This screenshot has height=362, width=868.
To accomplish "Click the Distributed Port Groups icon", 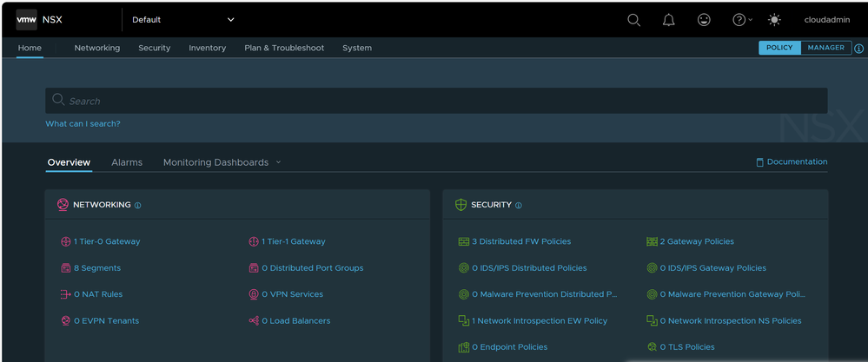I will [254, 268].
